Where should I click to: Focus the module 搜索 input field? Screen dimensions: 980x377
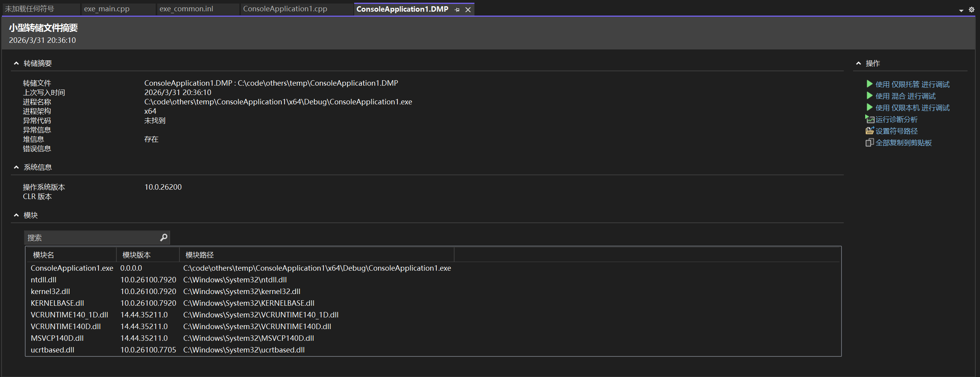pyautogui.click(x=91, y=238)
